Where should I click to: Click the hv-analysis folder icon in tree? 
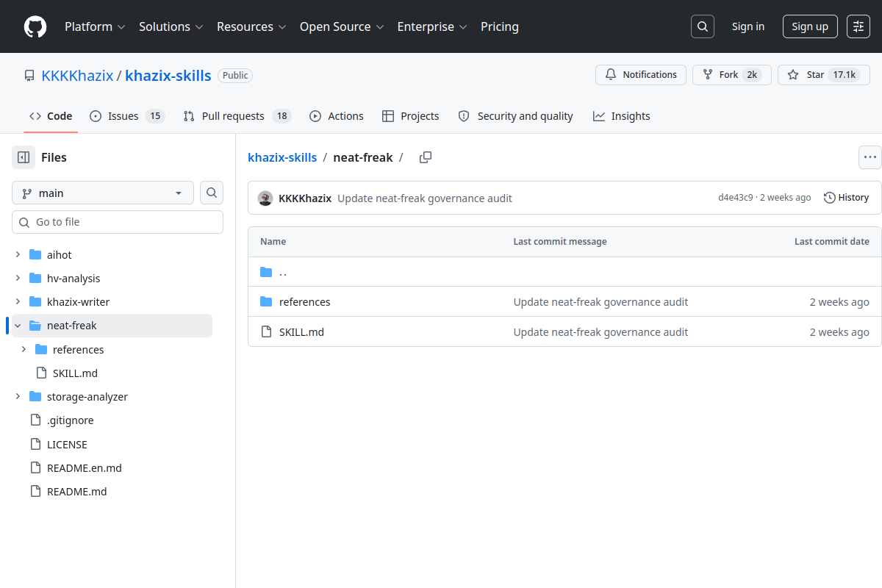(35, 279)
